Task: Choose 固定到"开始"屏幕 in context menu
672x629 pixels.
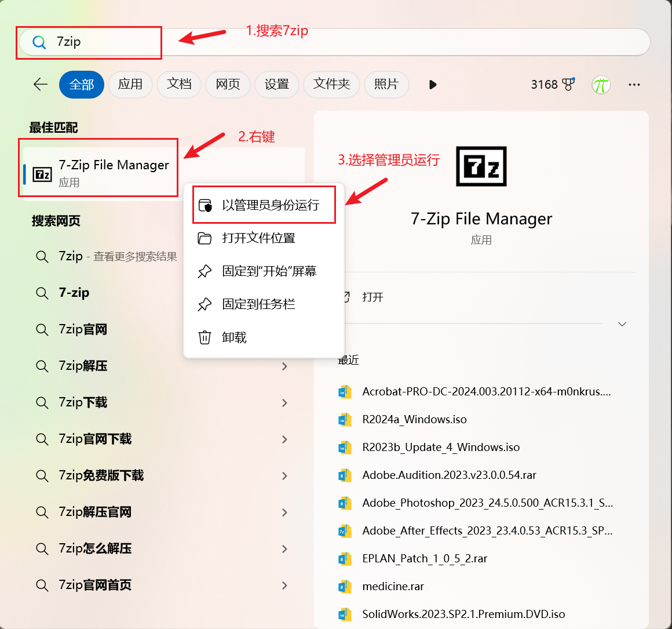Action: [x=264, y=271]
